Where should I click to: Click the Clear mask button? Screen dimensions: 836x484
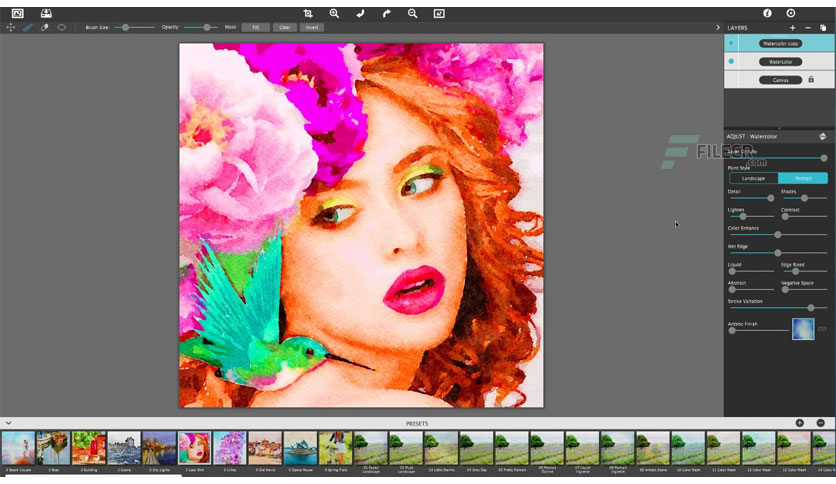(285, 27)
